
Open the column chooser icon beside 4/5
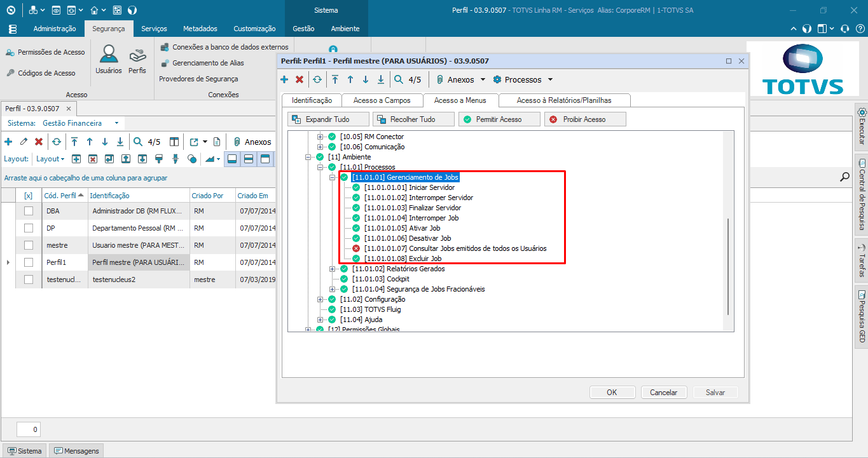coord(174,142)
